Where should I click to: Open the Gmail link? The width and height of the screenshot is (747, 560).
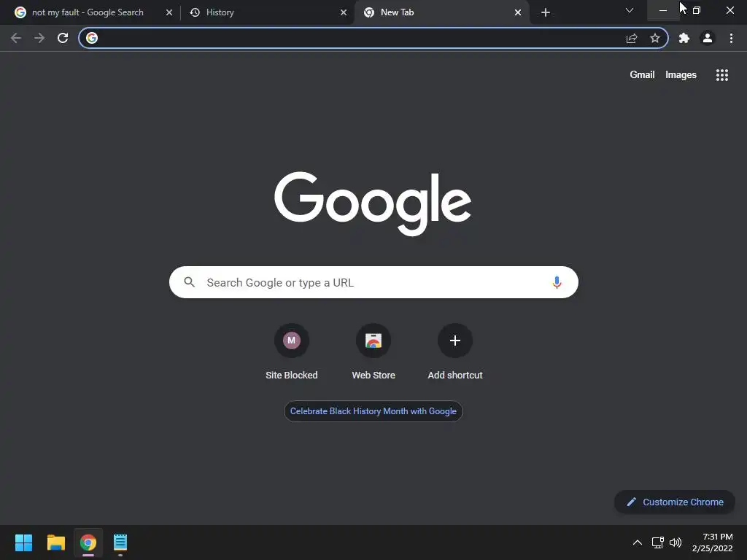click(x=642, y=75)
